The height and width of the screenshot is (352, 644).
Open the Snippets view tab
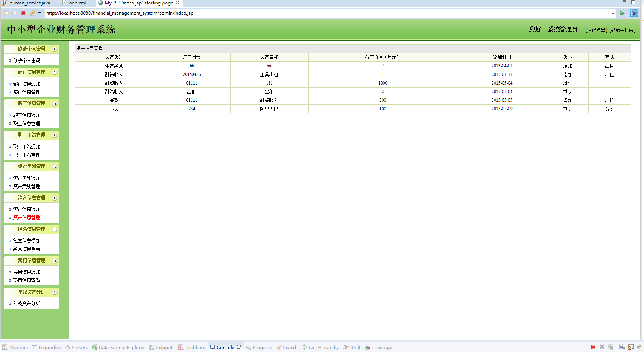coord(162,347)
